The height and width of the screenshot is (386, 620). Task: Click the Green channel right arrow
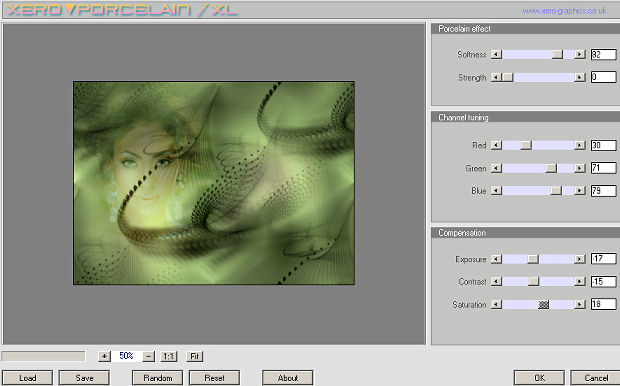[x=580, y=168]
